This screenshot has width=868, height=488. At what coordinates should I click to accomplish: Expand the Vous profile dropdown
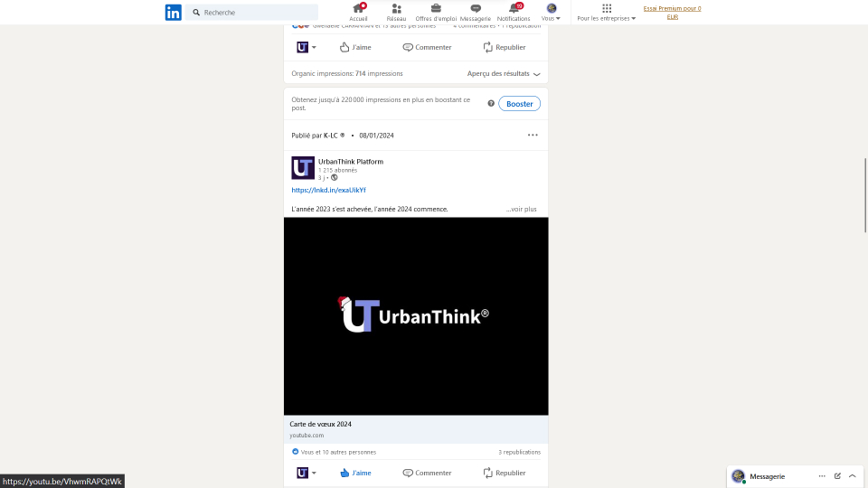point(551,13)
